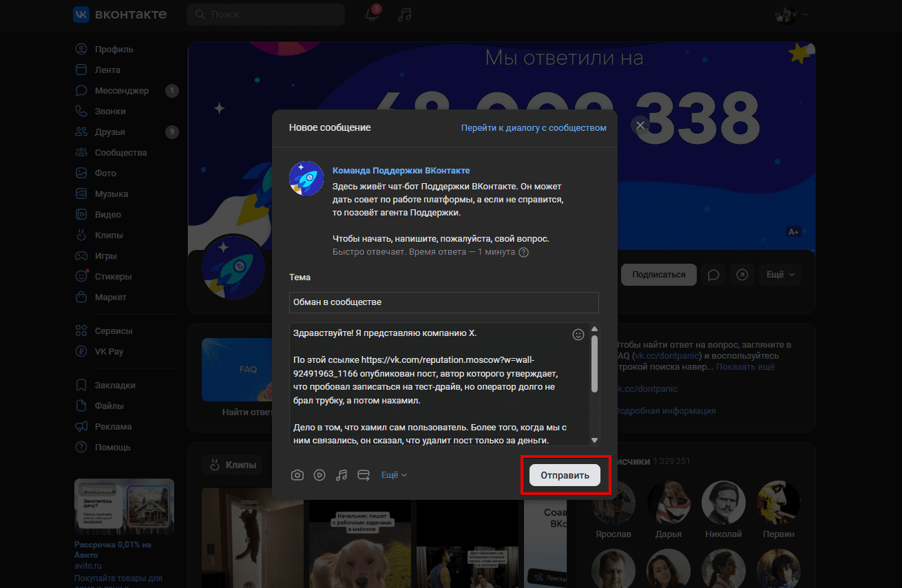Click the Сервисы grid icon
This screenshot has width=902, height=588.
click(x=81, y=330)
